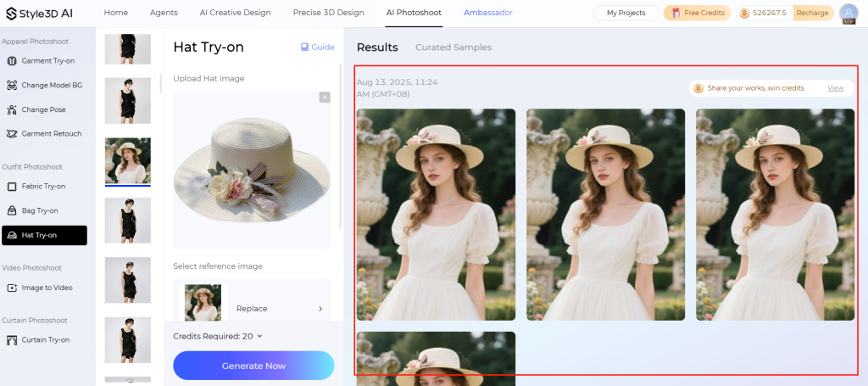Open the AI Photoshoot menu

(414, 13)
